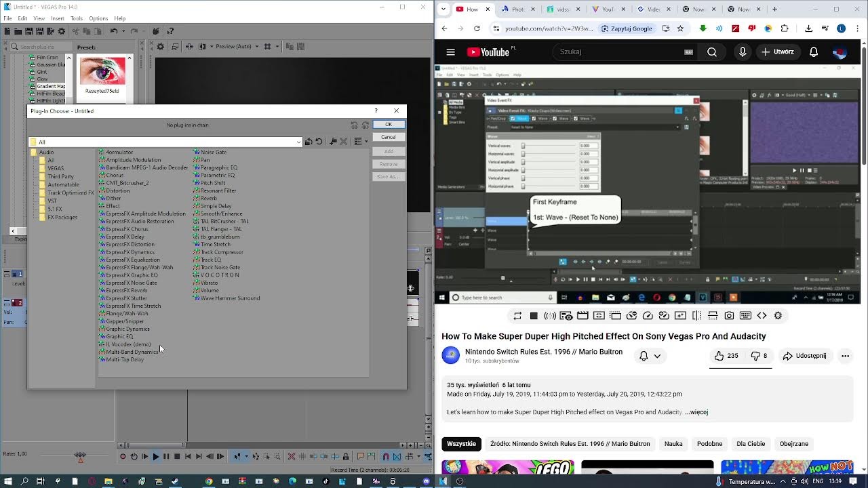
Task: Click the preview Overlays grid icon
Action: [x=267, y=46]
